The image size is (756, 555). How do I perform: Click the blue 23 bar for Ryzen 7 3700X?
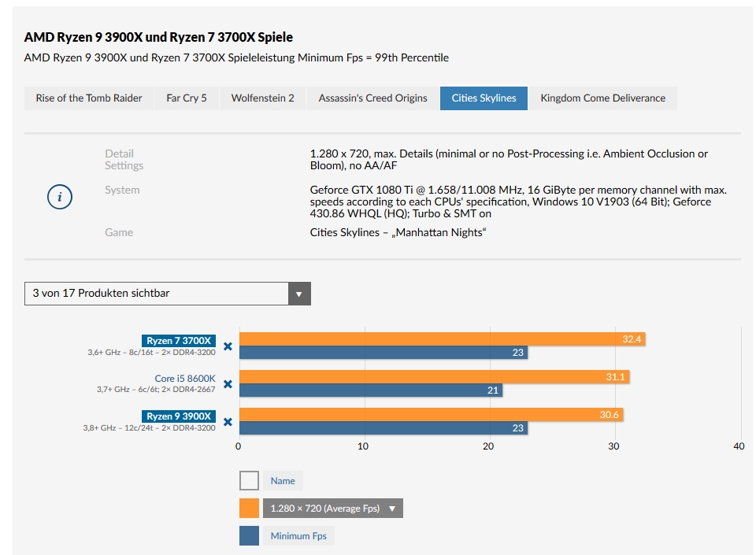click(384, 353)
